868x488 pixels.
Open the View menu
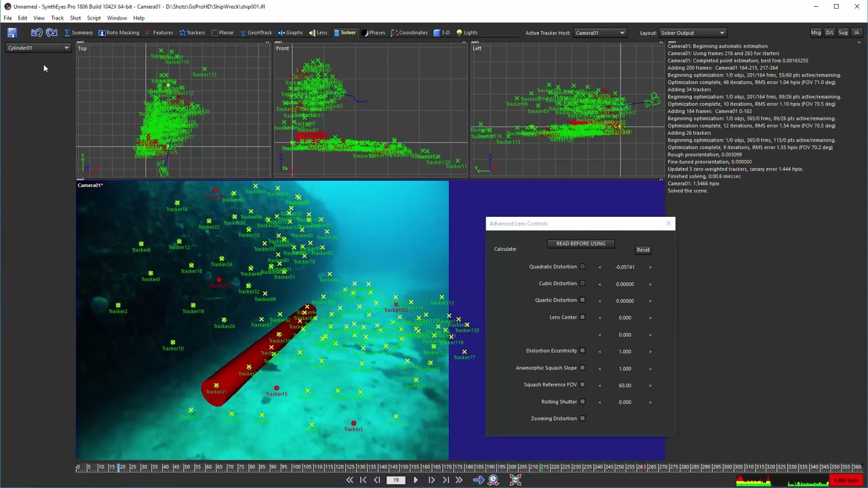click(39, 18)
